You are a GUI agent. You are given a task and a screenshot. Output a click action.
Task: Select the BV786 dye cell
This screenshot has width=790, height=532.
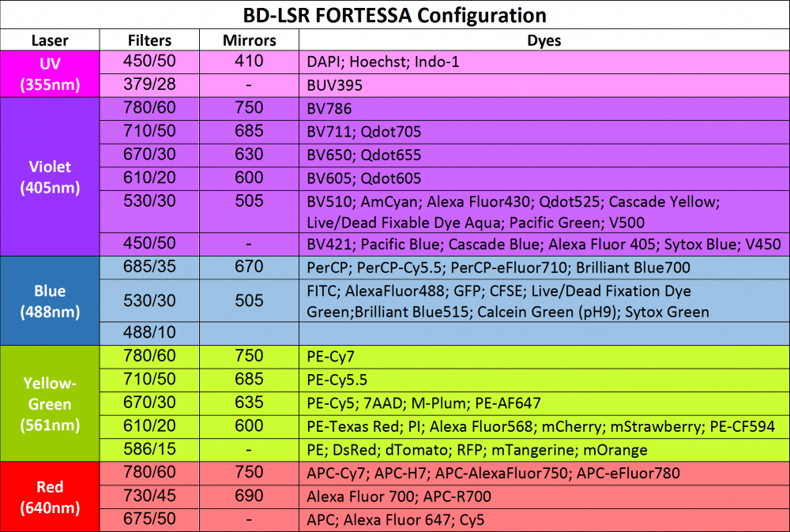tap(544, 108)
